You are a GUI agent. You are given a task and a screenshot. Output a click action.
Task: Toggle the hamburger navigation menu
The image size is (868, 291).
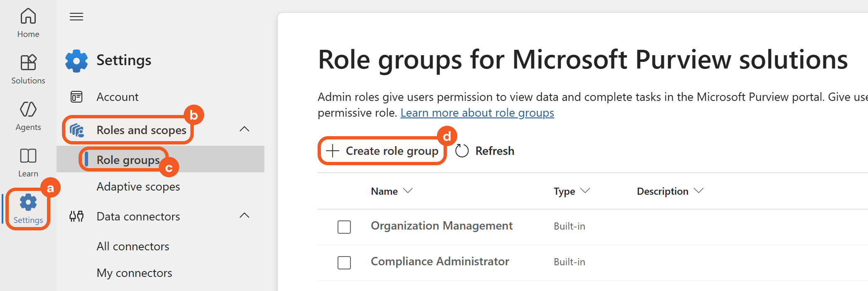[x=76, y=17]
